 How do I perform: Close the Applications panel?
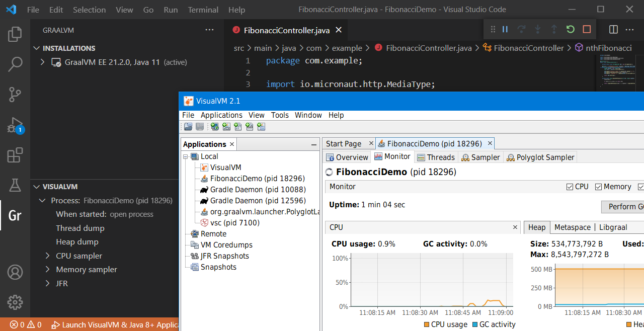pyautogui.click(x=232, y=144)
